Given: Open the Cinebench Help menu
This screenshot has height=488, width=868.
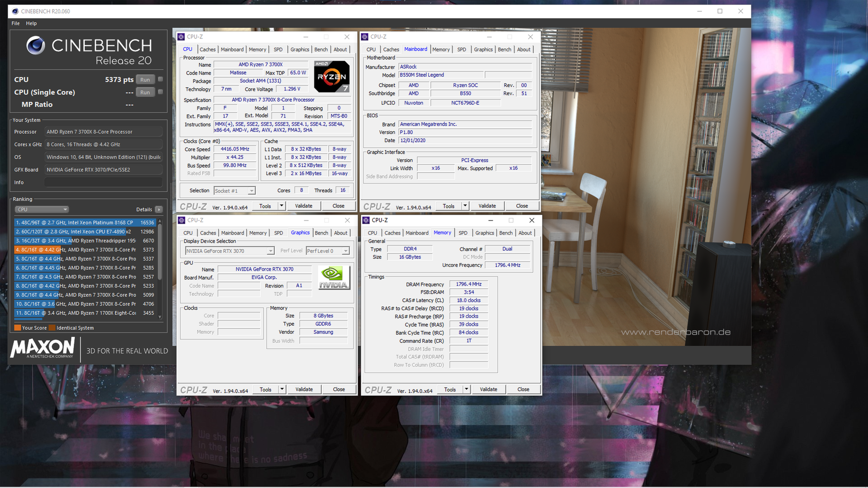Looking at the screenshot, I should pyautogui.click(x=31, y=23).
